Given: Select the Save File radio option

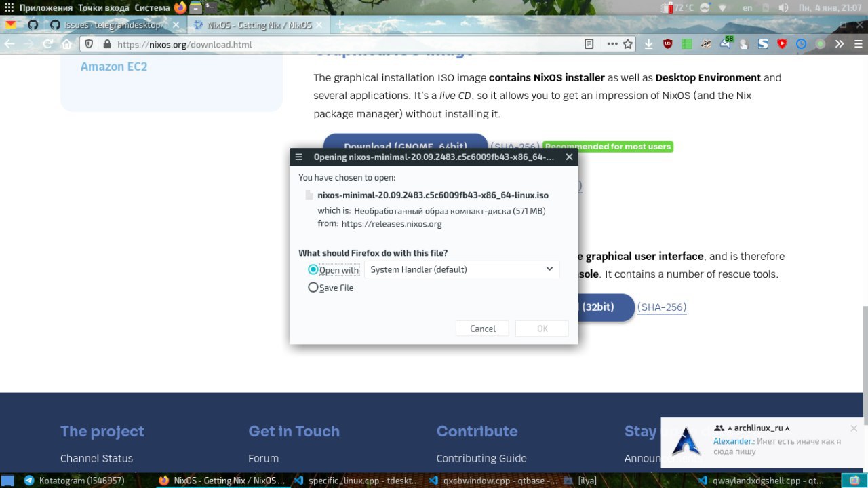Looking at the screenshot, I should coord(313,288).
